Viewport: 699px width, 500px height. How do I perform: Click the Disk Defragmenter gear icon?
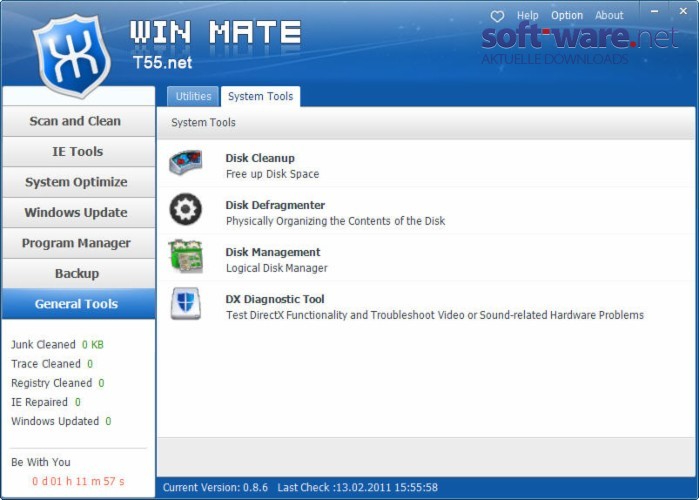[185, 209]
